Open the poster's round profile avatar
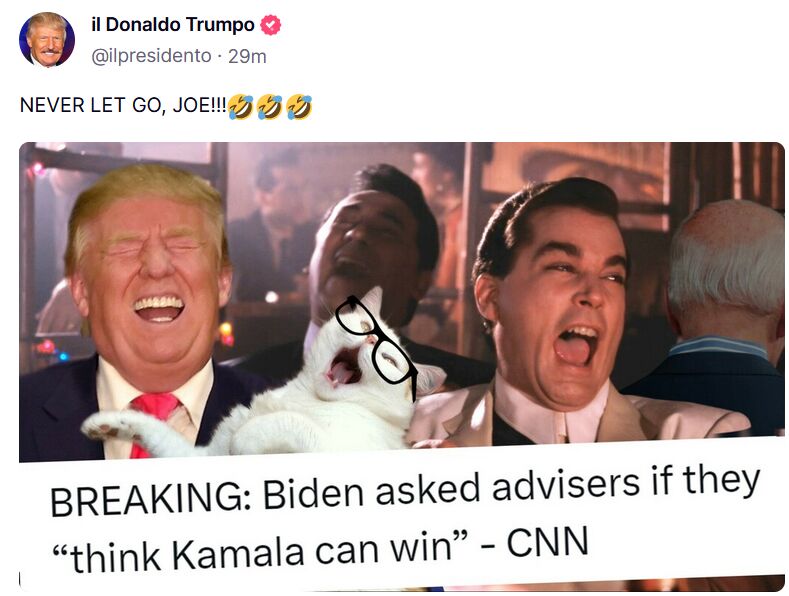 pyautogui.click(x=47, y=39)
